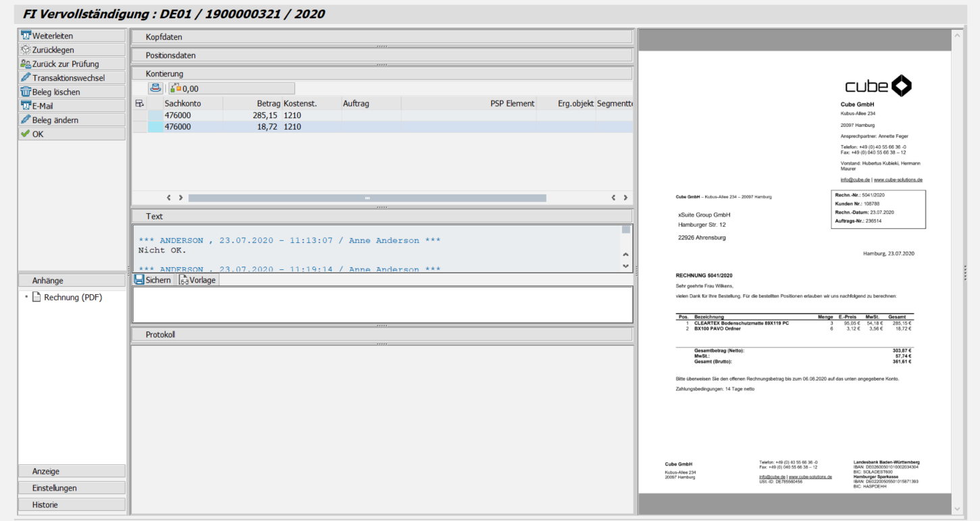The image size is (980, 521).
Task: Open the Rechnung (PDF) attachment
Action: (x=73, y=297)
